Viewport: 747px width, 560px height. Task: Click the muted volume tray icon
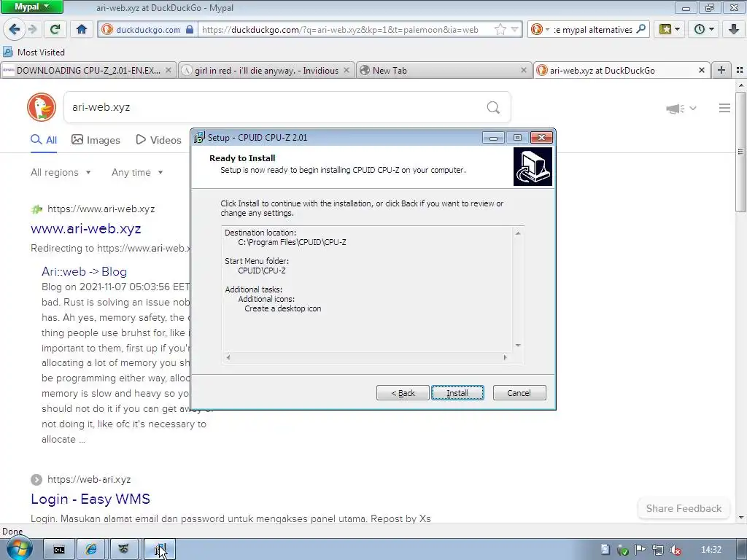point(675,550)
